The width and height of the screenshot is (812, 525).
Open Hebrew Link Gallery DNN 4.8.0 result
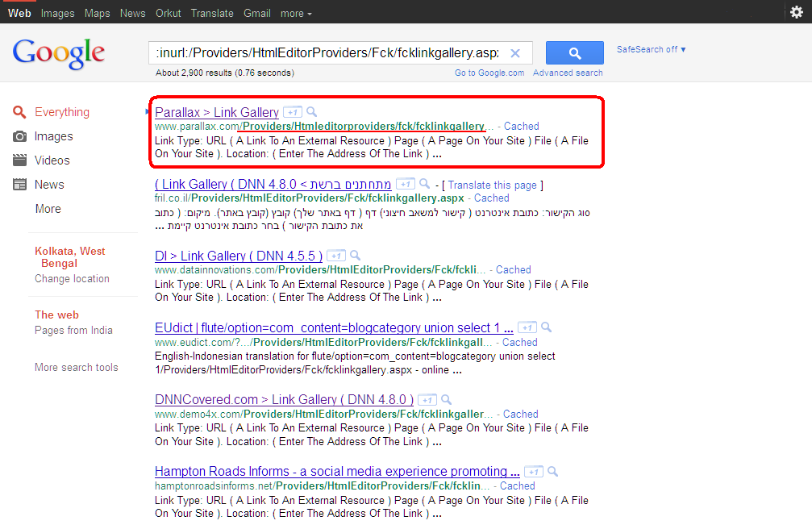pos(273,185)
